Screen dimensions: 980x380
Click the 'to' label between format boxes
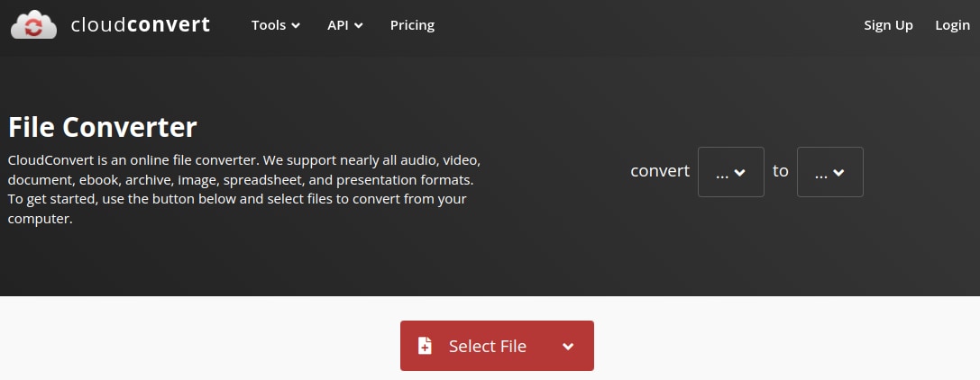point(781,171)
